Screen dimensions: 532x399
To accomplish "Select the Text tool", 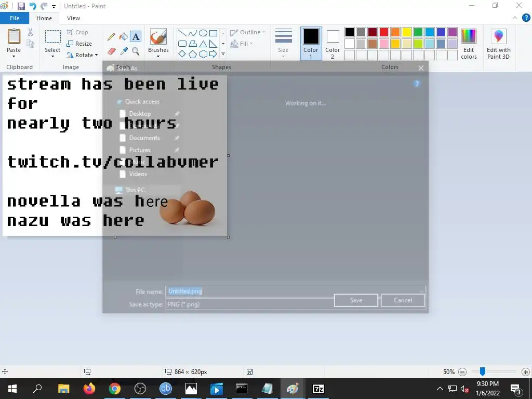I will click(136, 37).
